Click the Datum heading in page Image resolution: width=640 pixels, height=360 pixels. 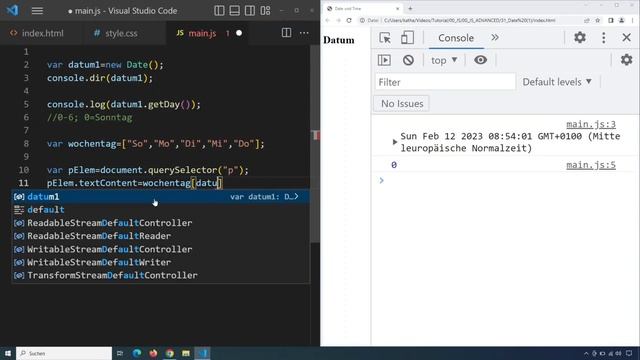339,40
